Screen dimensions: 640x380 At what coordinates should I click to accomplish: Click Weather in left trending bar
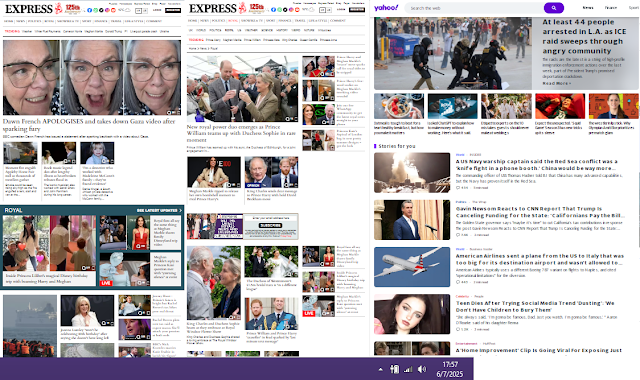(x=27, y=31)
